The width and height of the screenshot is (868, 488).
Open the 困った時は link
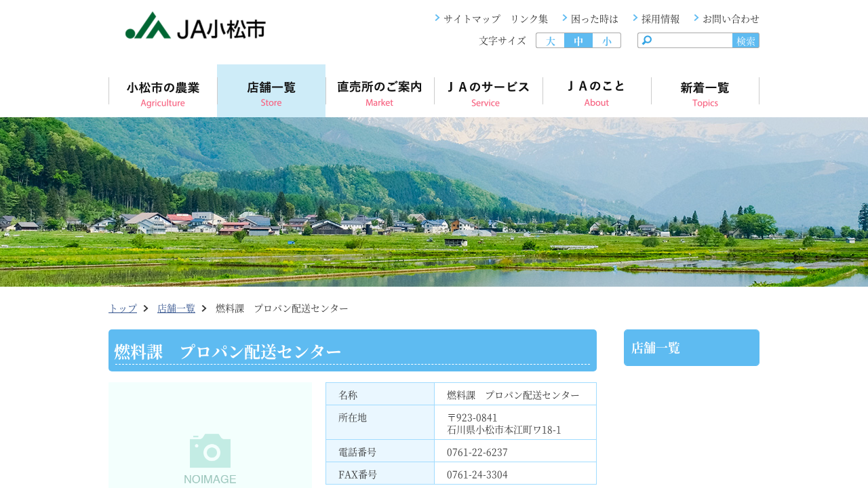coord(594,19)
